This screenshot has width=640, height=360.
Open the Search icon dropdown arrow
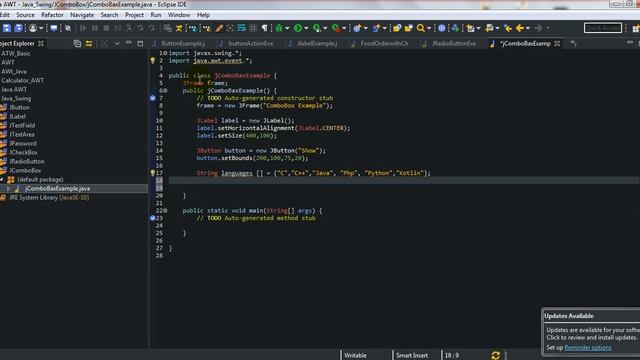[429, 28]
